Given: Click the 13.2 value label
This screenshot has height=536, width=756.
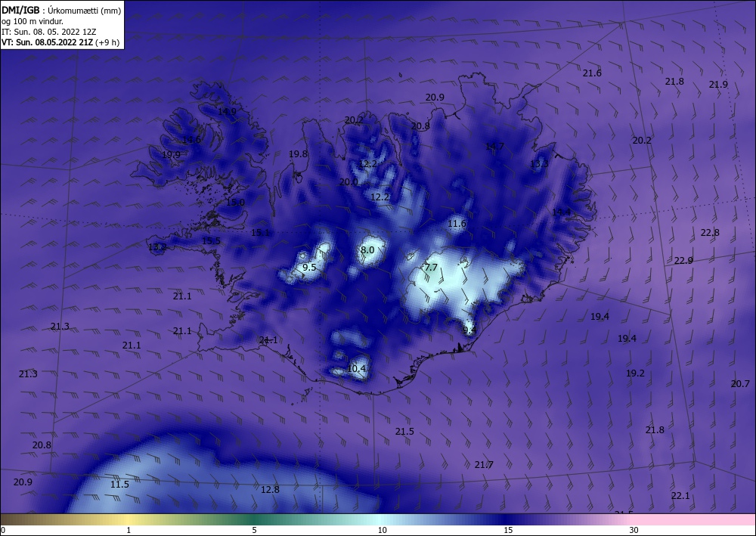Looking at the screenshot, I should [x=157, y=247].
